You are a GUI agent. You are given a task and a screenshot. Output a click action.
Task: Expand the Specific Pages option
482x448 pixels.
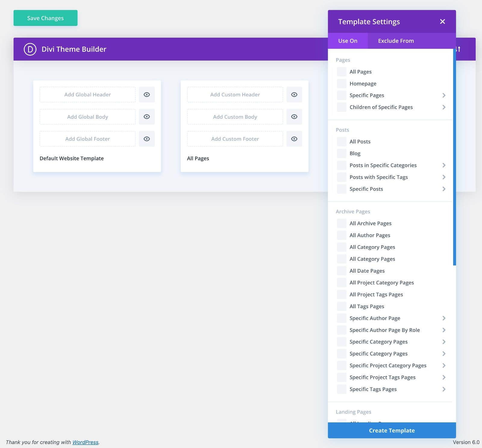point(444,95)
